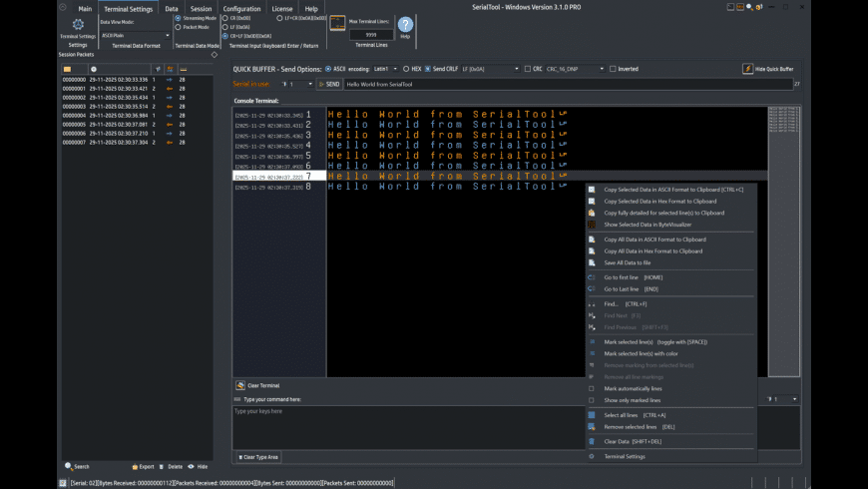Click the Export icon below packet list
This screenshot has width=868, height=489.
135,467
